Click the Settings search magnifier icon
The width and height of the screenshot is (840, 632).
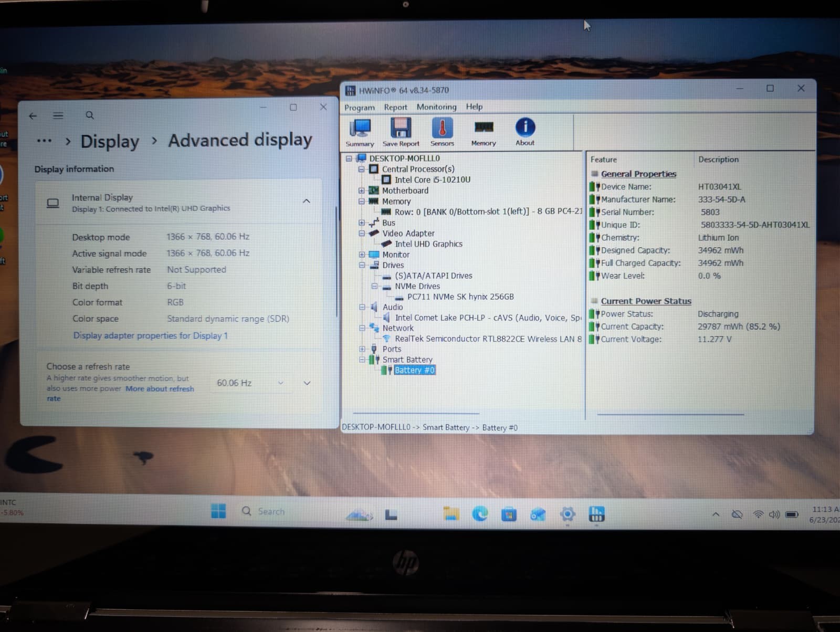pyautogui.click(x=90, y=115)
